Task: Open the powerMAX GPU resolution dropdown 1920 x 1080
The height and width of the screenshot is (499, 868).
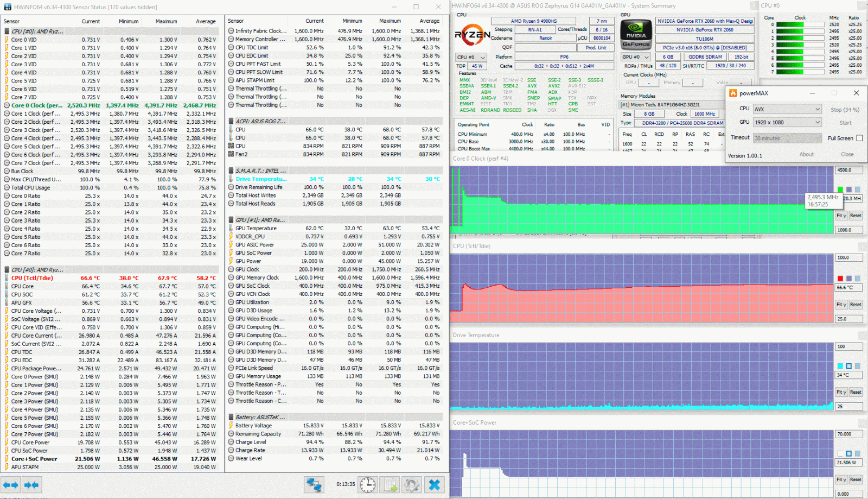Action: [x=787, y=122]
